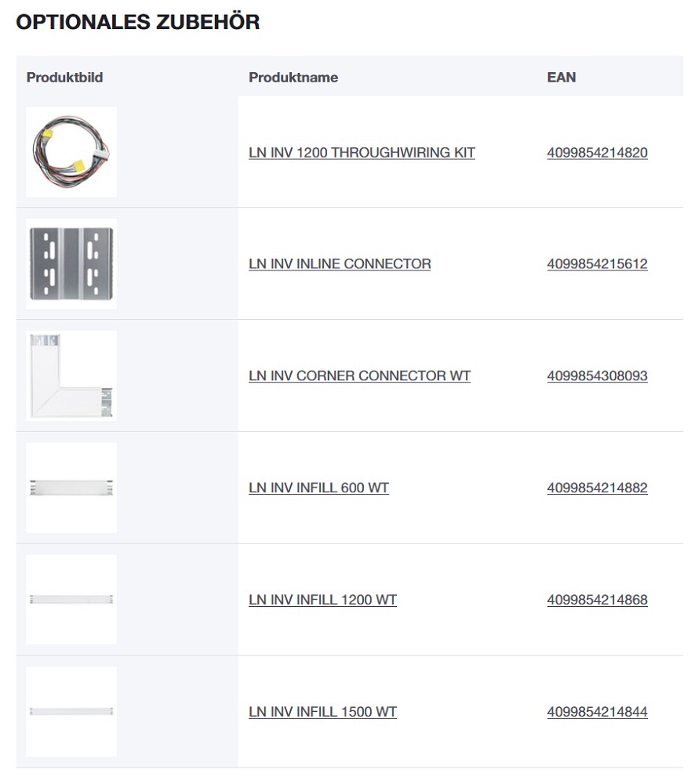This screenshot has height=784, width=691.
Task: Go to LN INV INFILL 1500 WT link
Action: (x=322, y=712)
